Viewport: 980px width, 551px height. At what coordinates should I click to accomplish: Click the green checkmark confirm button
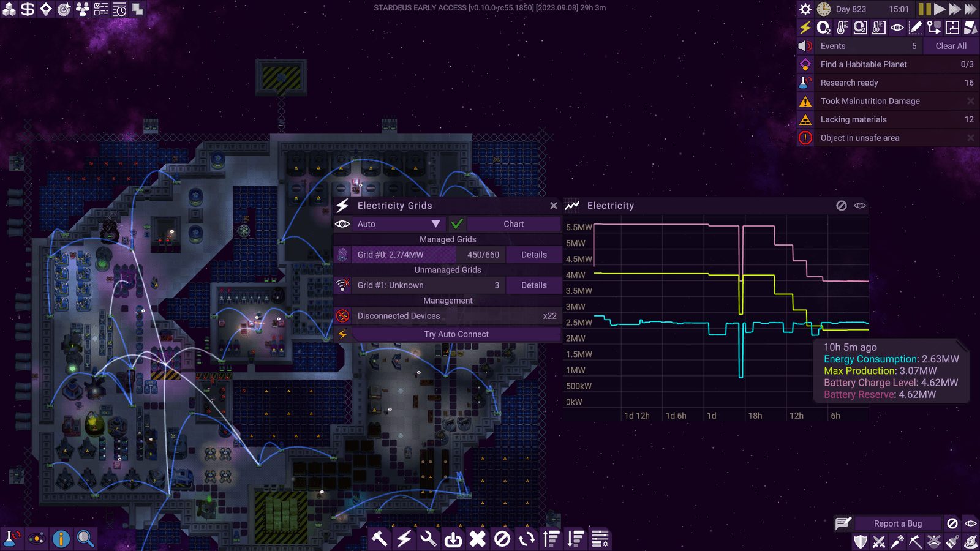pos(457,224)
